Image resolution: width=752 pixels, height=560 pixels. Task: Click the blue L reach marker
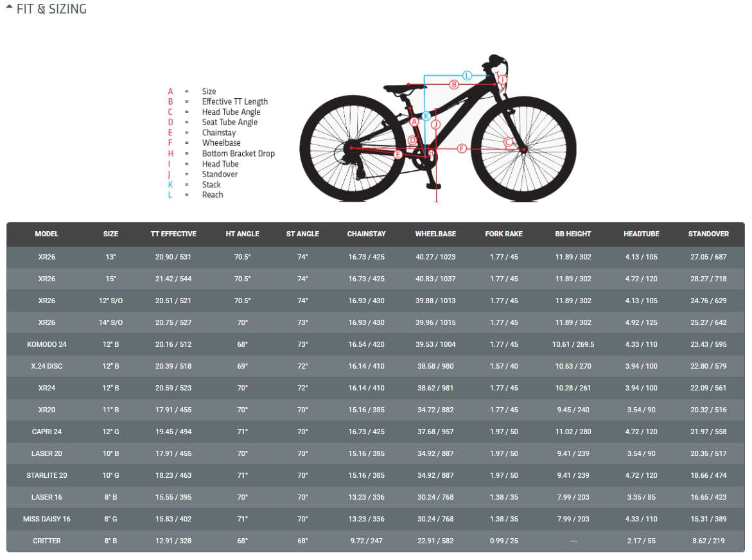pyautogui.click(x=468, y=76)
